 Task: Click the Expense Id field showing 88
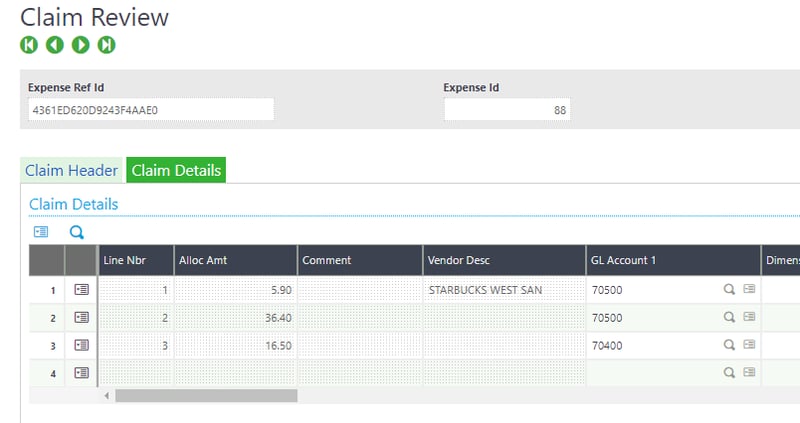tap(506, 109)
